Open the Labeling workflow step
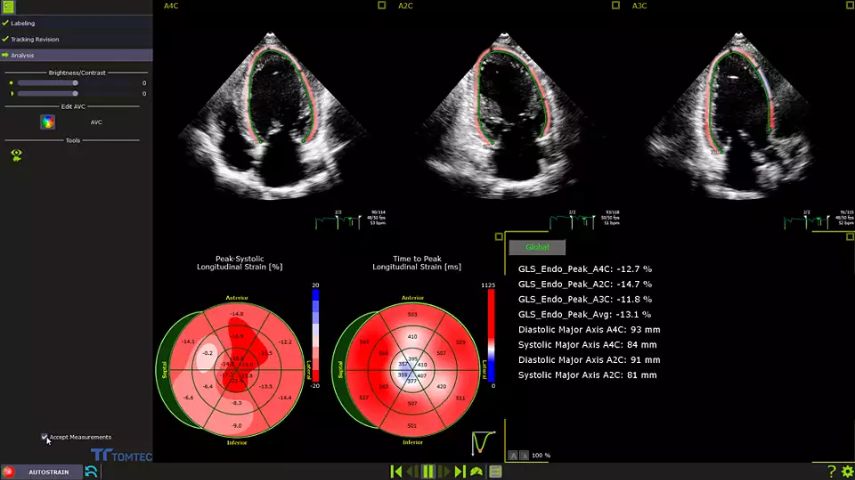Screen dimensions: 855x480 [x=23, y=23]
